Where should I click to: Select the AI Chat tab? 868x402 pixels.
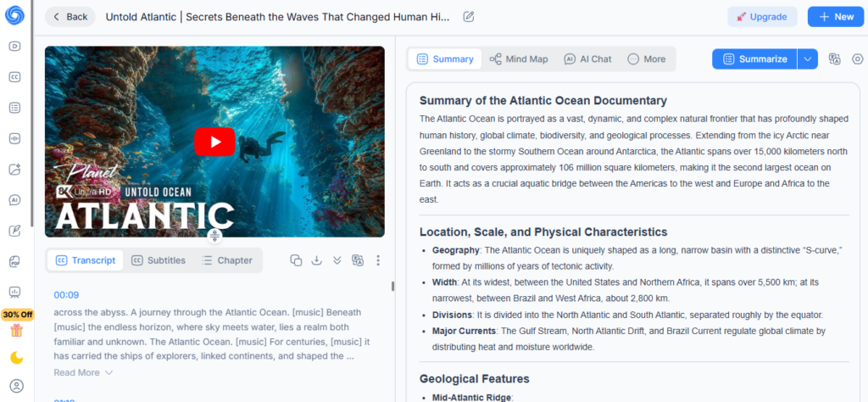click(588, 59)
